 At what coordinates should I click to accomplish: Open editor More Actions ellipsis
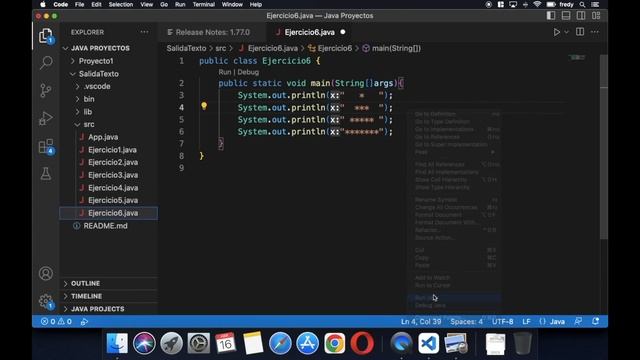point(595,32)
